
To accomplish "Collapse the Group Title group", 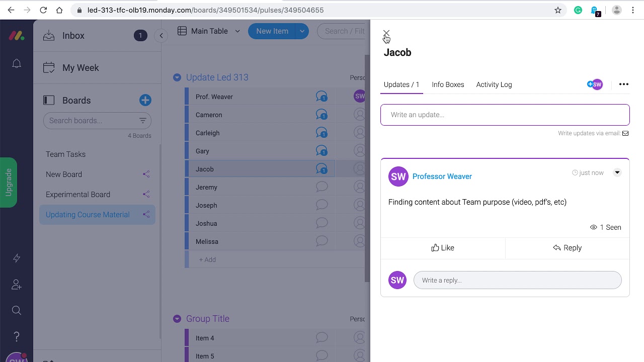I will pyautogui.click(x=177, y=319).
